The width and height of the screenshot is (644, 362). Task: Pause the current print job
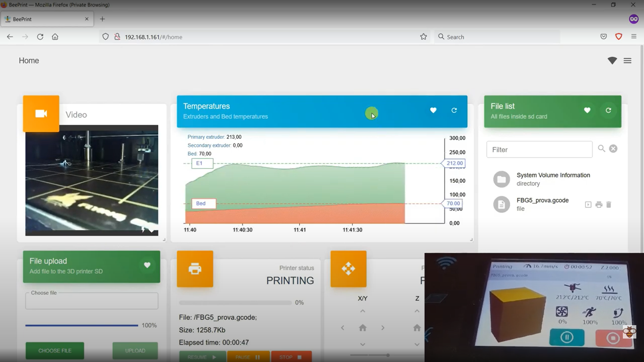(248, 357)
